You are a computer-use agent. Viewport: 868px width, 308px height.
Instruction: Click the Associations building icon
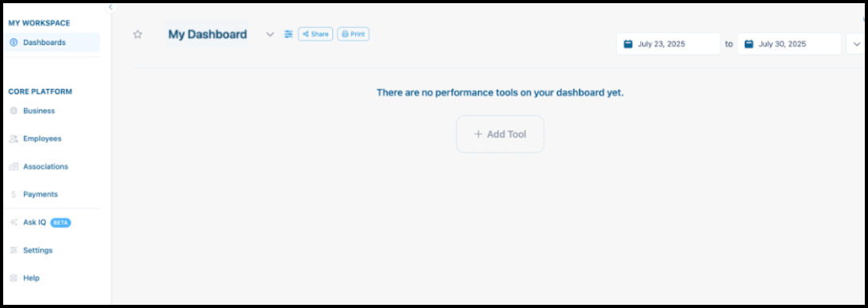point(14,167)
